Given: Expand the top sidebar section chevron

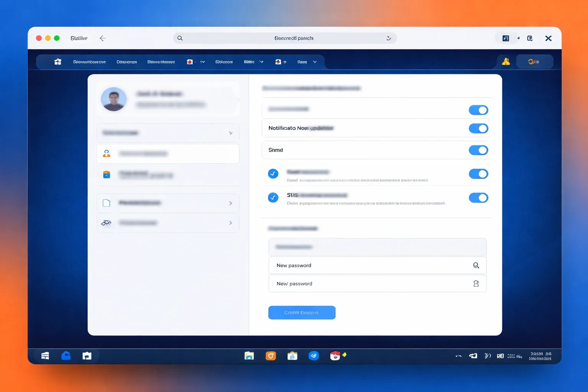Looking at the screenshot, I should [230, 133].
